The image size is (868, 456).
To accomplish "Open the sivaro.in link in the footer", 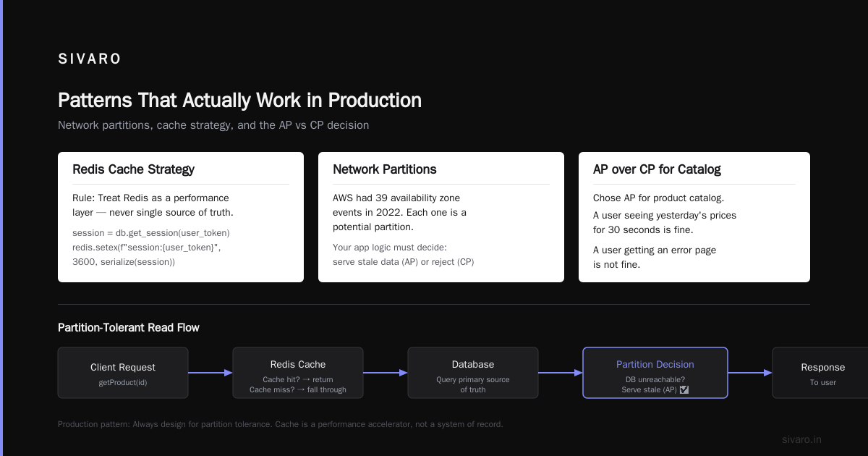I will coord(802,439).
